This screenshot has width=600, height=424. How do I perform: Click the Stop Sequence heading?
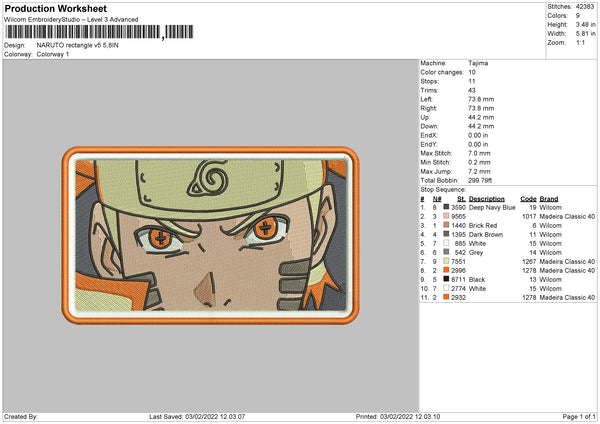[443, 190]
